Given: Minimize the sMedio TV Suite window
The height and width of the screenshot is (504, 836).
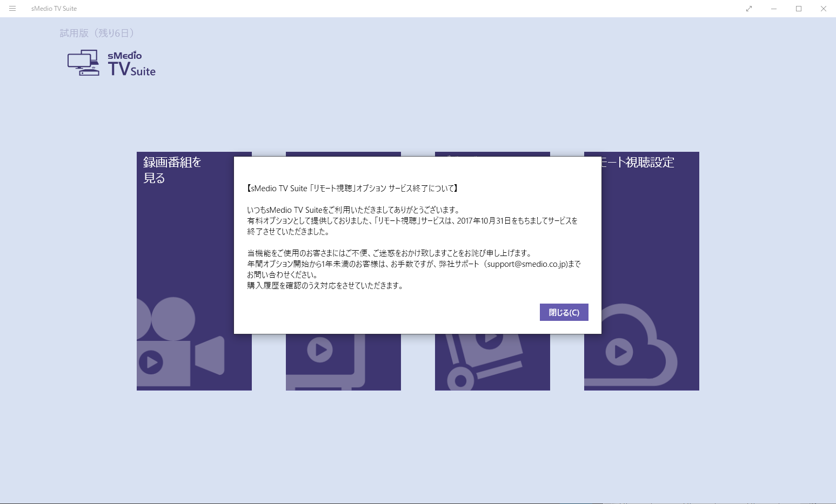Looking at the screenshot, I should [x=774, y=9].
